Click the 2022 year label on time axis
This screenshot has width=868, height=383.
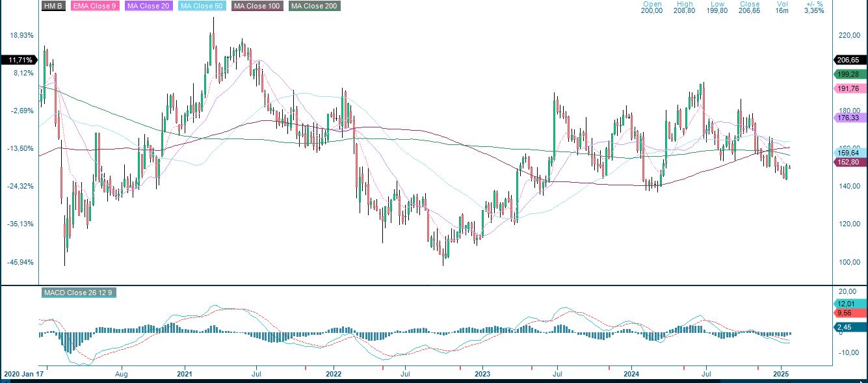334,375
